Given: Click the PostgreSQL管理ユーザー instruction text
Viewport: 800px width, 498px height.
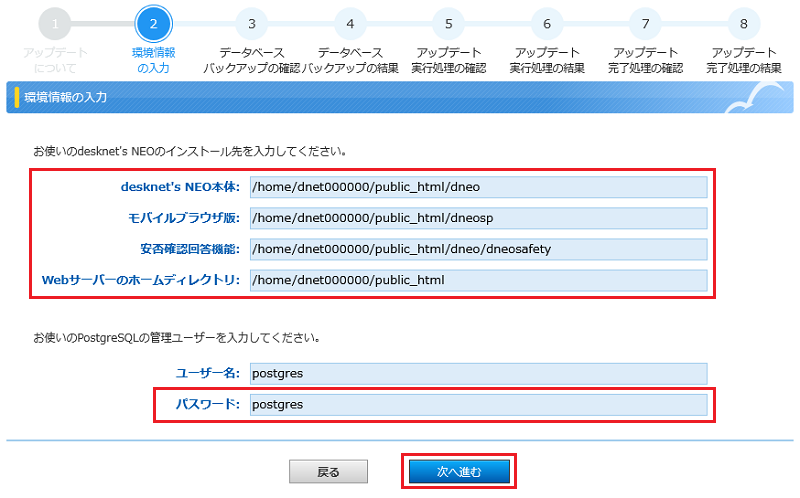Looking at the screenshot, I should (177, 338).
